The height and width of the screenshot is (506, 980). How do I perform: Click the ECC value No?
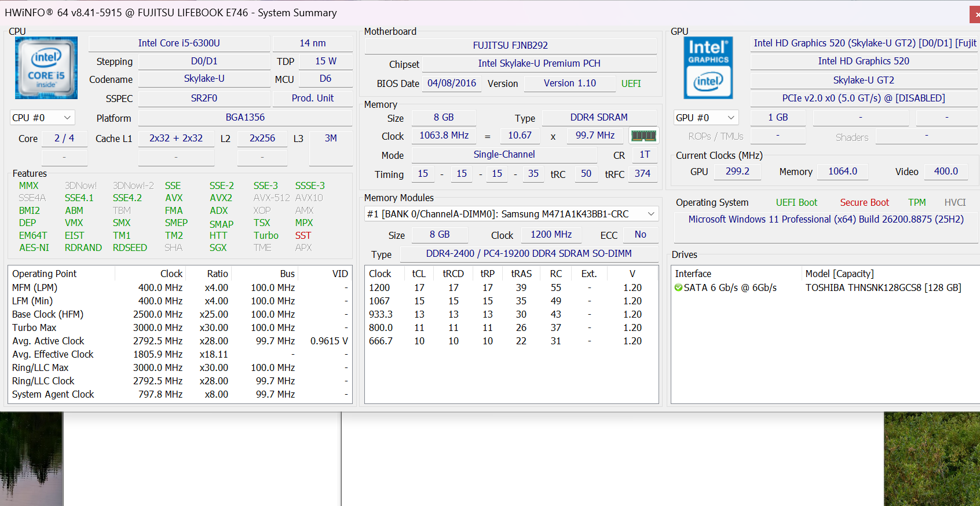click(641, 234)
